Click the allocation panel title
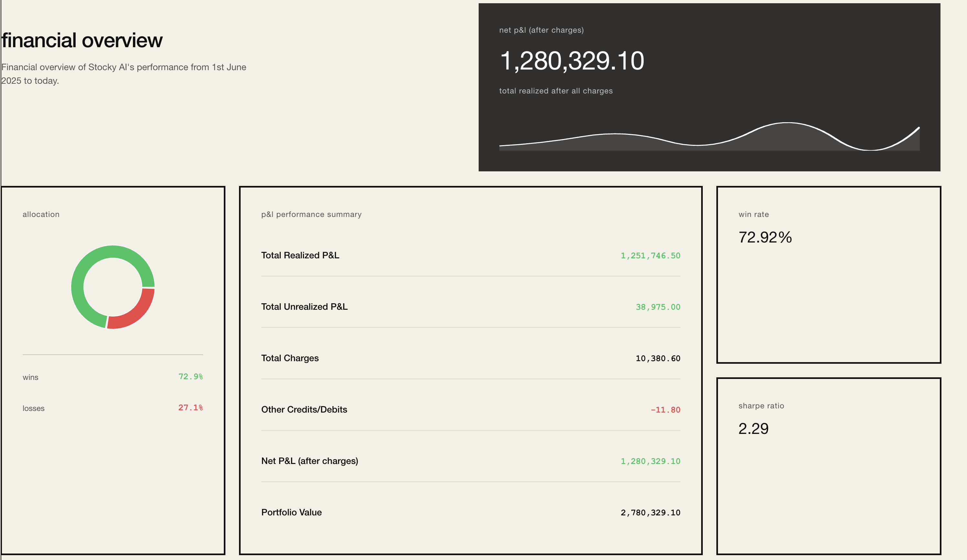Screen dimensions: 967x560 click(41, 214)
